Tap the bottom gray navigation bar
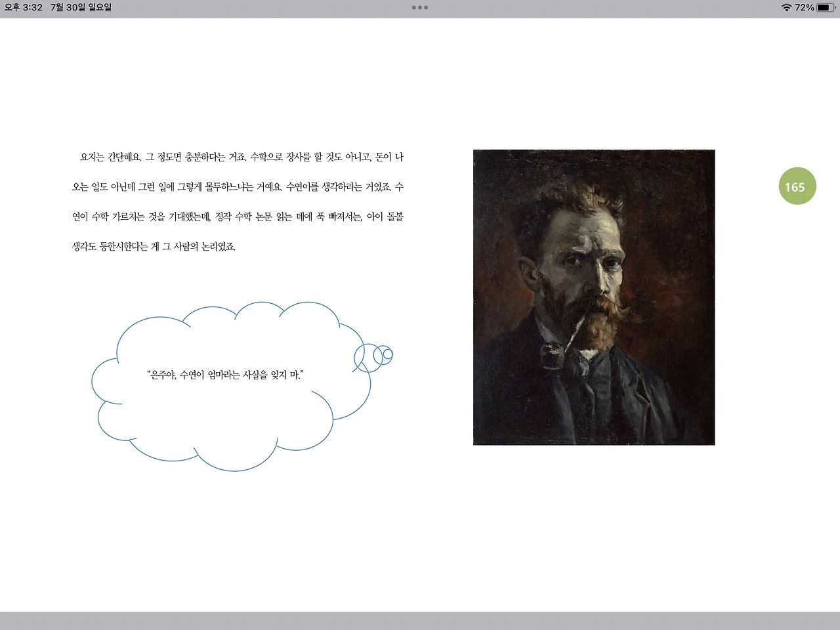The image size is (840, 630). pyautogui.click(x=420, y=622)
